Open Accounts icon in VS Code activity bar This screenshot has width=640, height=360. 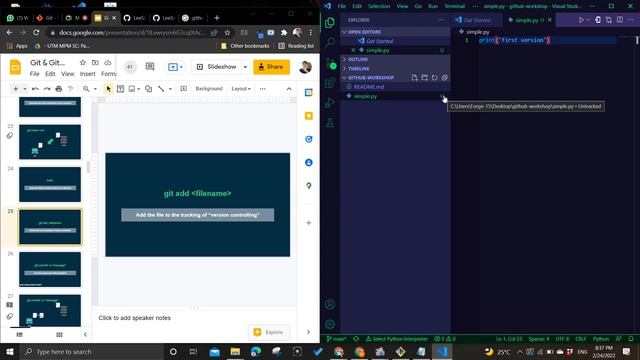click(x=330, y=304)
